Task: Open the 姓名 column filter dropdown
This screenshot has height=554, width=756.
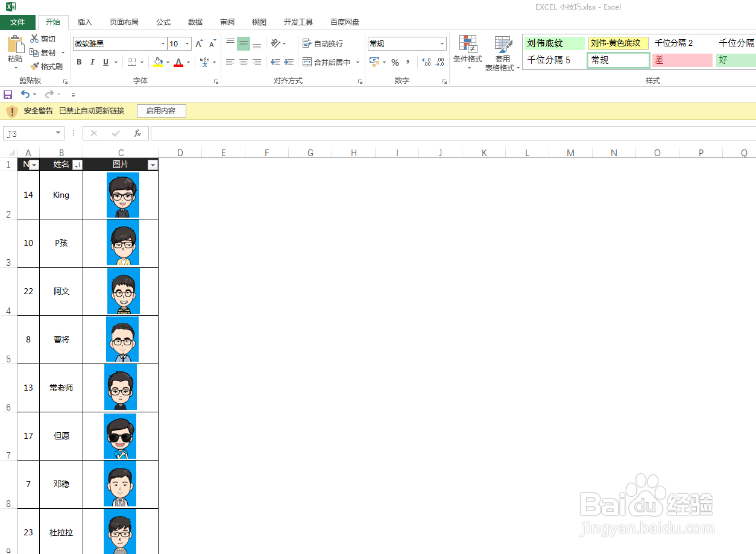Action: 77,165
